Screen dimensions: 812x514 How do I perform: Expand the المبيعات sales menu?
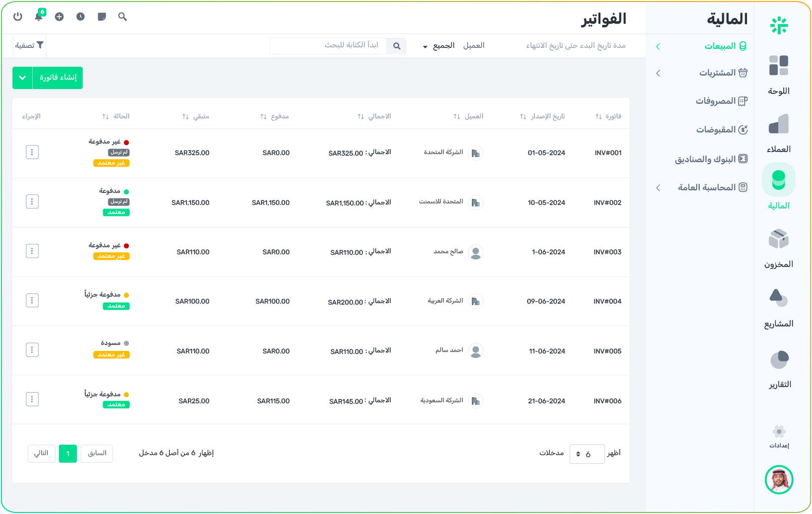[x=719, y=46]
